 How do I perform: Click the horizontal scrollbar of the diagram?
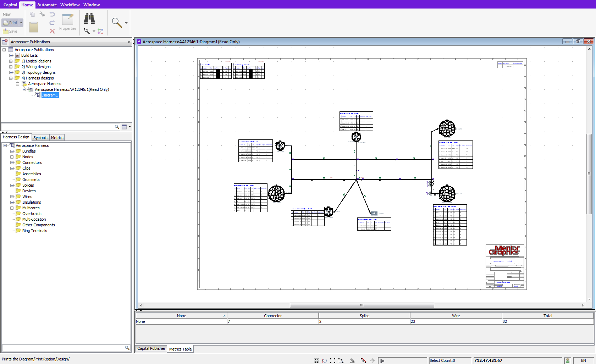coord(362,305)
